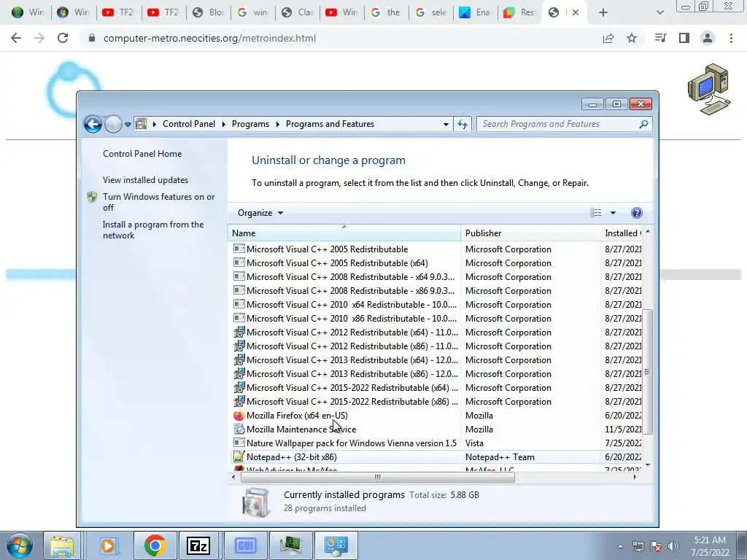Open recent pages dropdown next to forward arrow
Image resolution: width=747 pixels, height=560 pixels.
pos(128,125)
